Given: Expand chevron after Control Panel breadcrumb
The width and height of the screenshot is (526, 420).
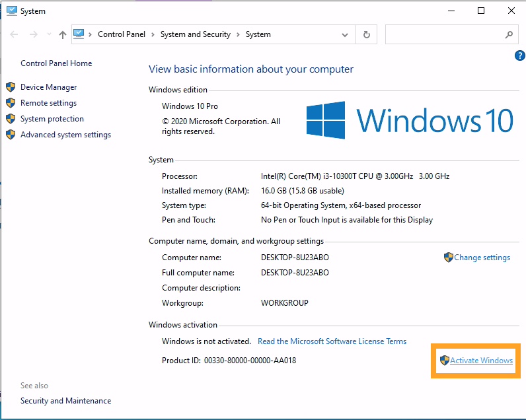Looking at the screenshot, I should (152, 34).
